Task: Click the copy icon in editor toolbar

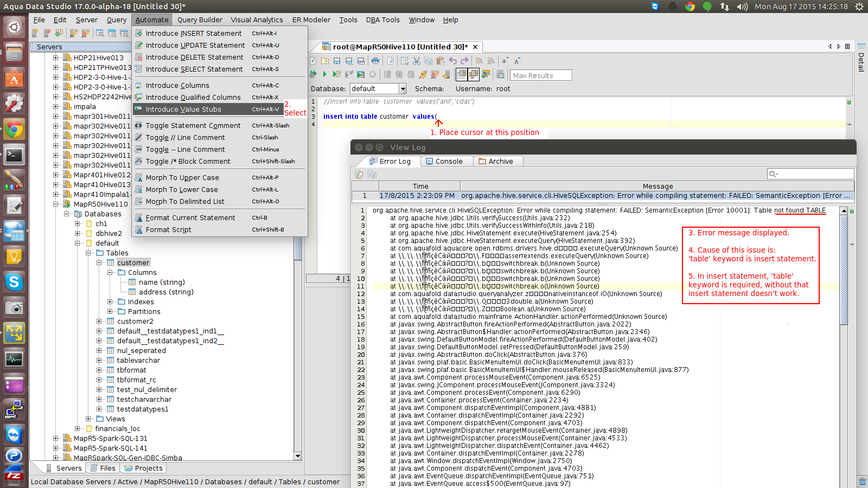Action: click(x=429, y=61)
